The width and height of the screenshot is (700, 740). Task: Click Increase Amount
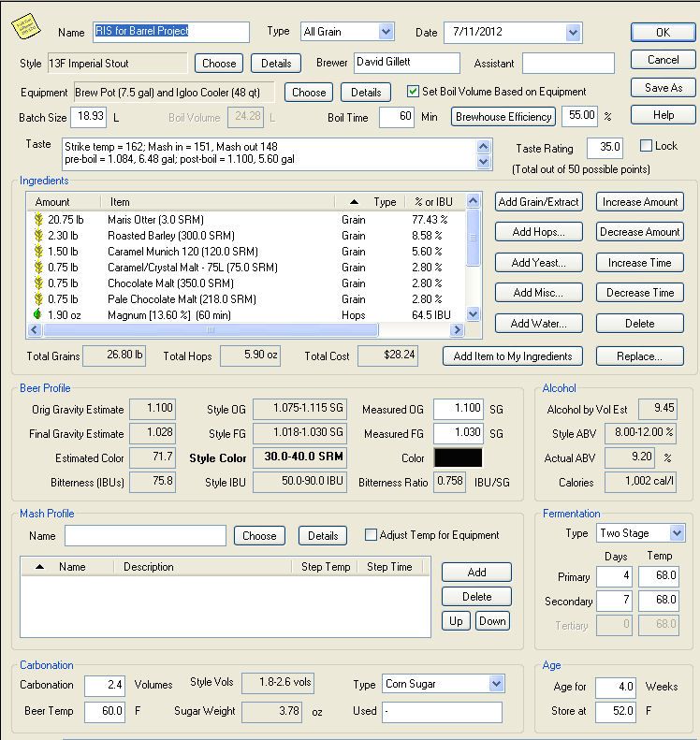(640, 202)
